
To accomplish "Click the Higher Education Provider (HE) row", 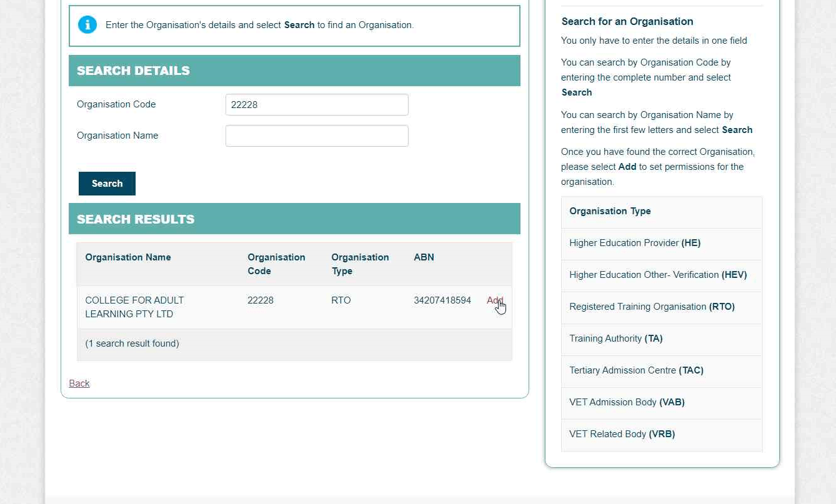I will [635, 243].
